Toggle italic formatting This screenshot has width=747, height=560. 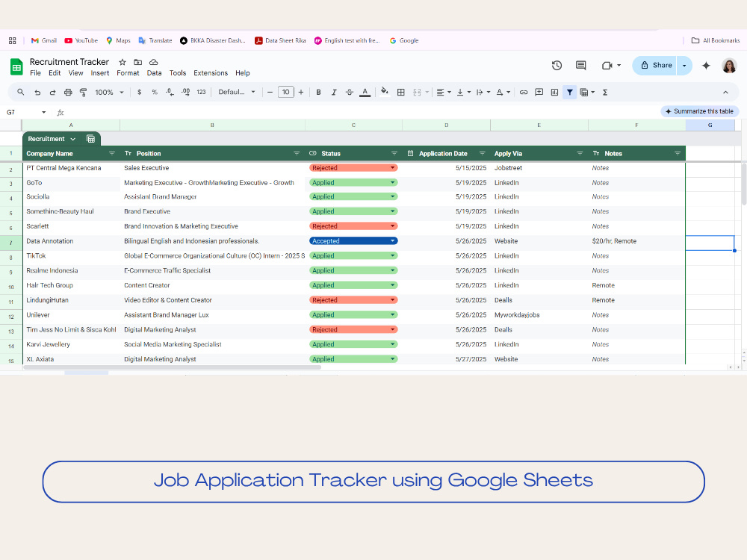(334, 93)
